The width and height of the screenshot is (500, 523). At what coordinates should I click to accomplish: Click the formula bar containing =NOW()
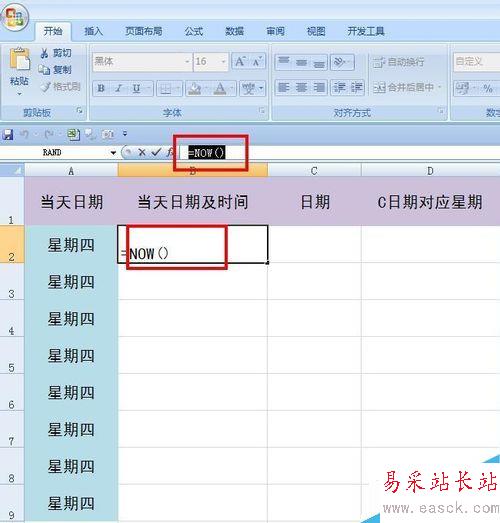click(339, 153)
